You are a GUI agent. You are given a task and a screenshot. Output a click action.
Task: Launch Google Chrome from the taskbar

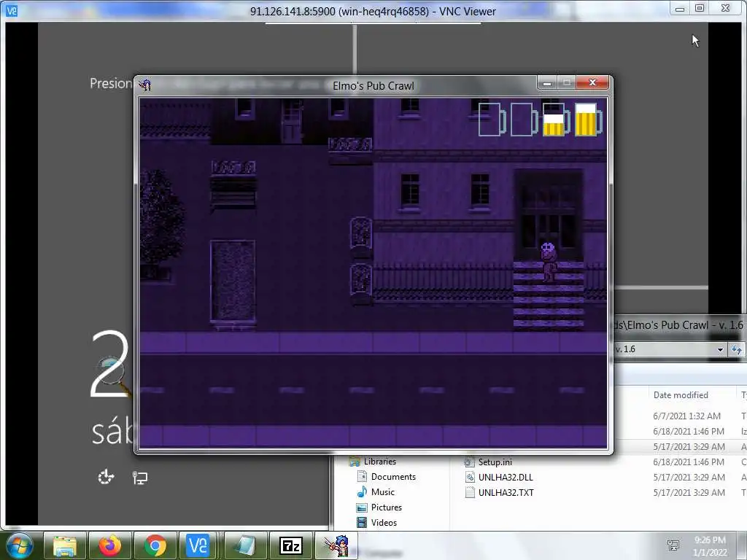coord(155,545)
